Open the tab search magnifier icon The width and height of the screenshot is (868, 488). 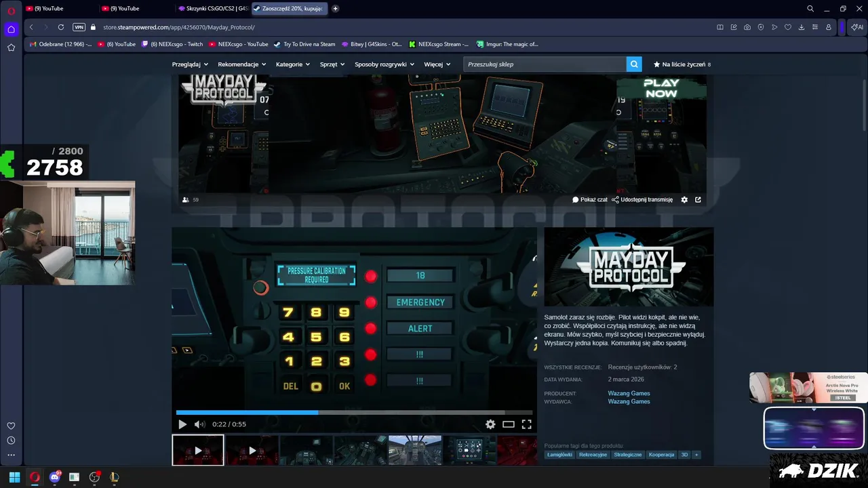[810, 9]
